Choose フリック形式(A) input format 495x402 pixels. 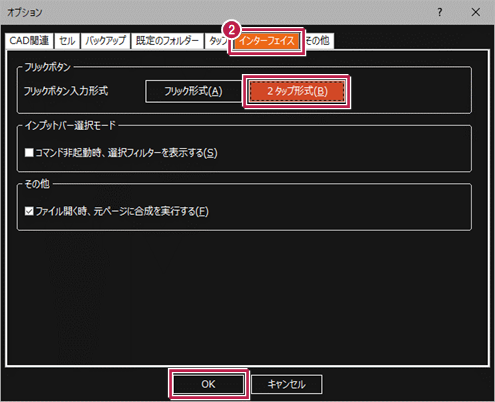click(x=193, y=91)
